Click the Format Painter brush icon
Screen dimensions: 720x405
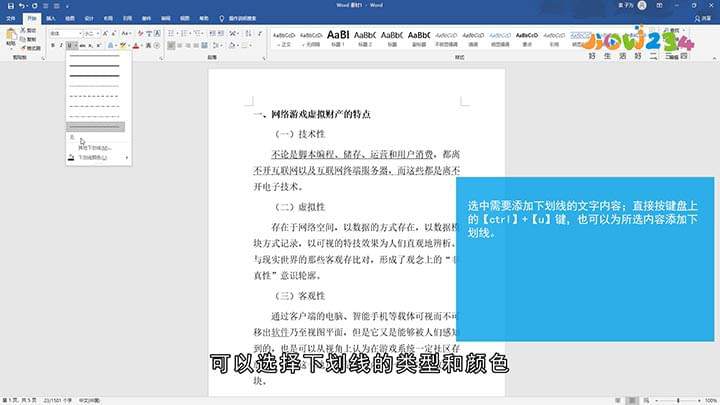pyautogui.click(x=23, y=48)
